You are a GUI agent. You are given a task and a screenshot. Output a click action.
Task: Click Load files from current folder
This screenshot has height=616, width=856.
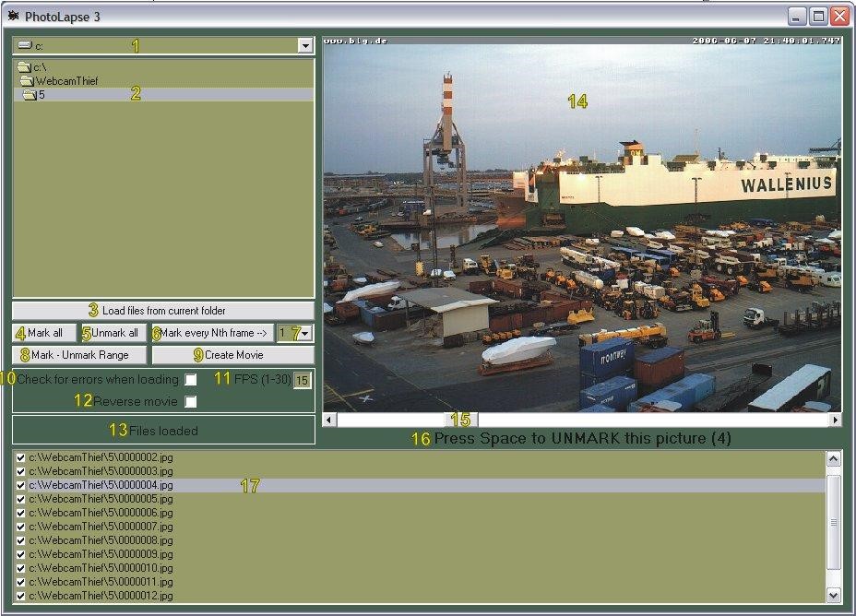pos(163,311)
